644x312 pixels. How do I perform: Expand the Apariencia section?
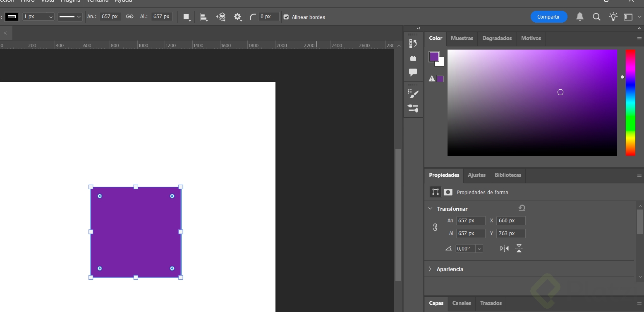[430, 269]
